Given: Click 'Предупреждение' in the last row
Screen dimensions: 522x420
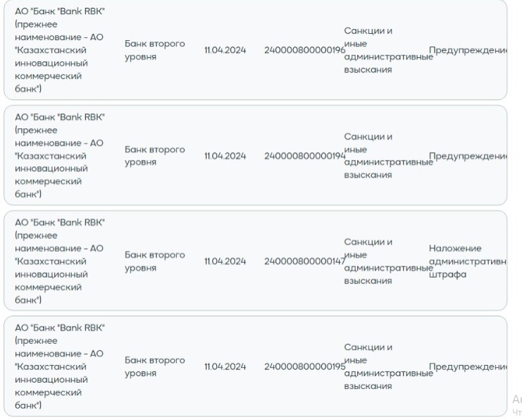Looking at the screenshot, I should tap(468, 366).
